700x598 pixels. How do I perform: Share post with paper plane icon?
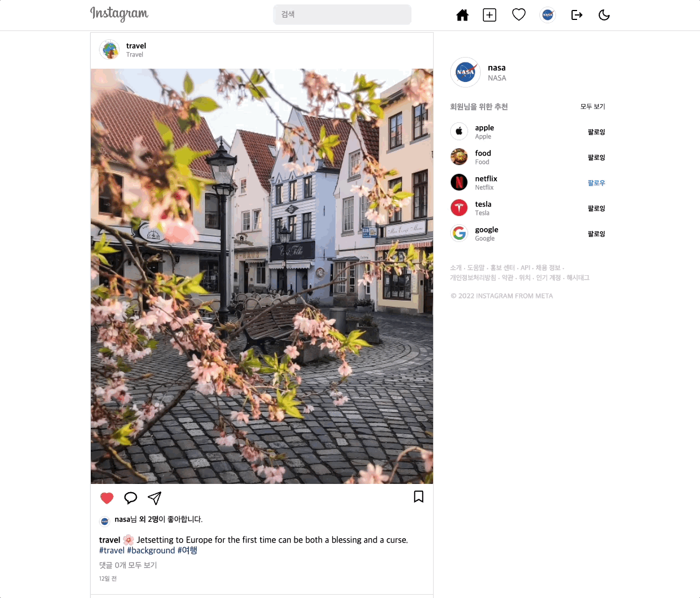[x=155, y=498]
